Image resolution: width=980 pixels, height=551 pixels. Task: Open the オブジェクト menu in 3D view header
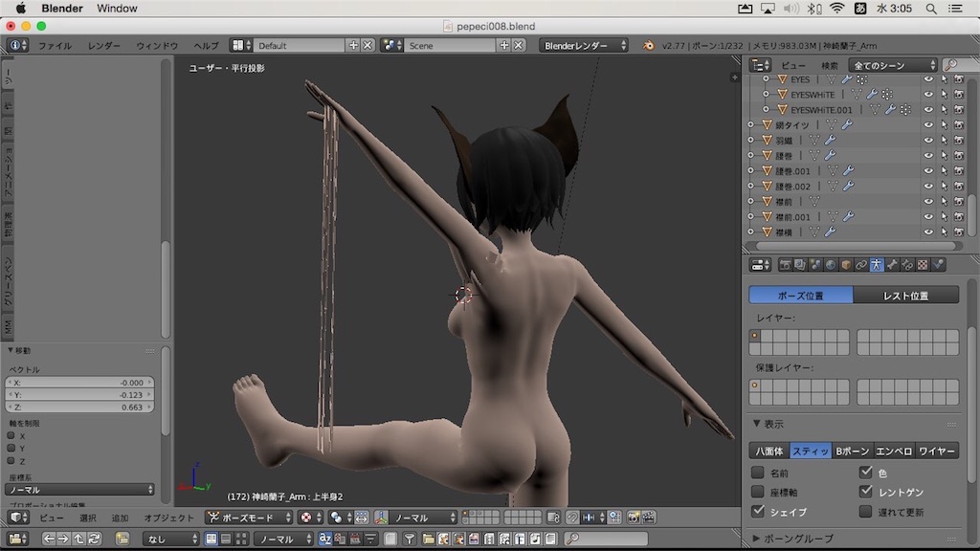coord(168,518)
